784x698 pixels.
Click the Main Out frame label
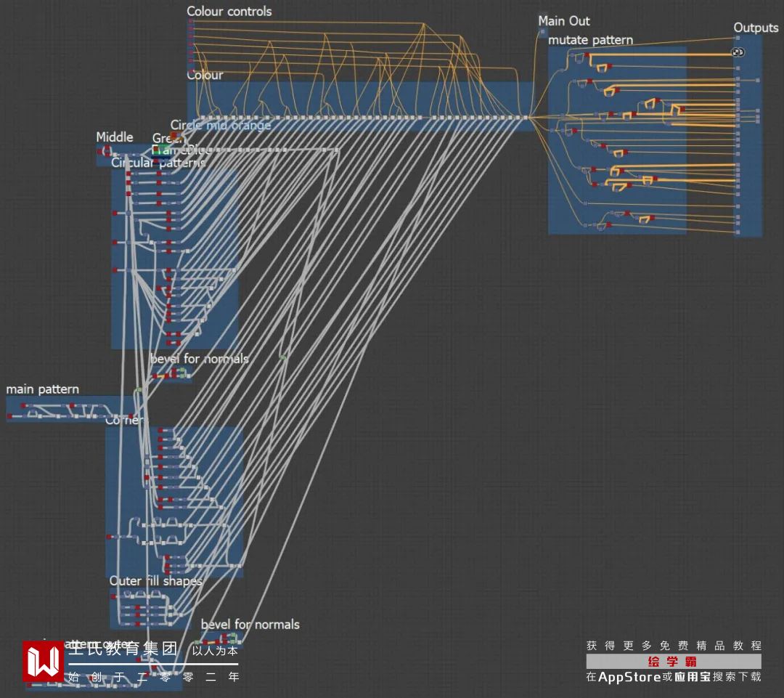pyautogui.click(x=563, y=21)
